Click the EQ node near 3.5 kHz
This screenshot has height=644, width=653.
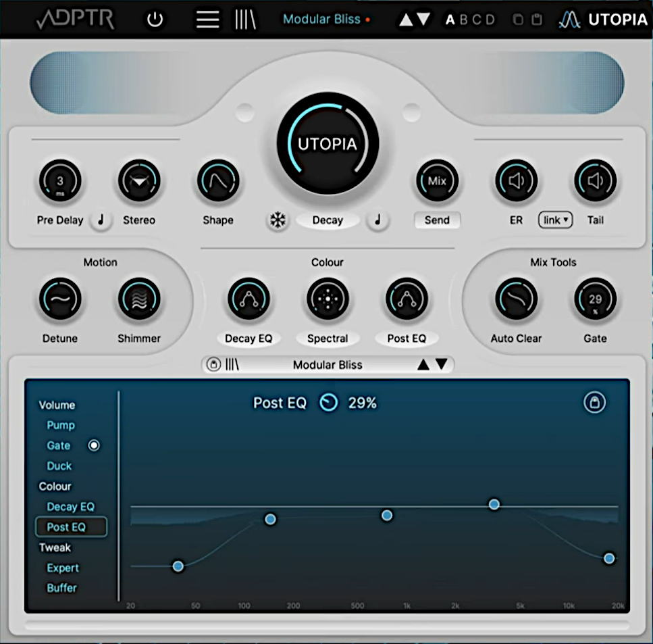point(494,505)
